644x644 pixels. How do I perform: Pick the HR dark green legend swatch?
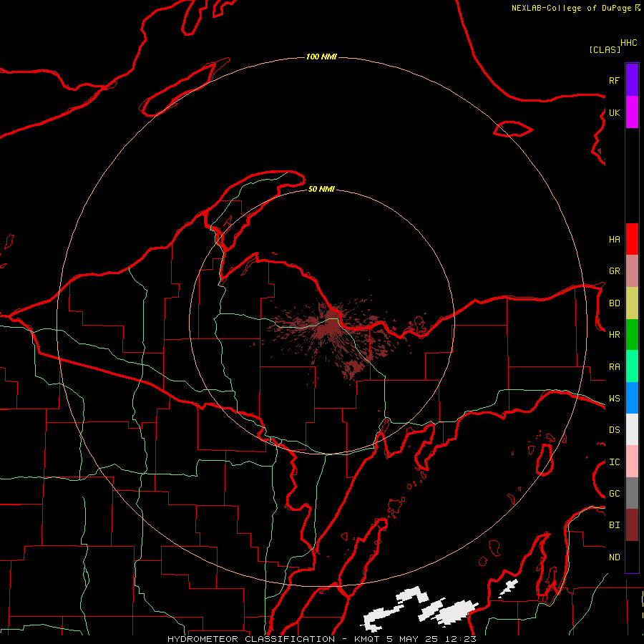pos(632,335)
